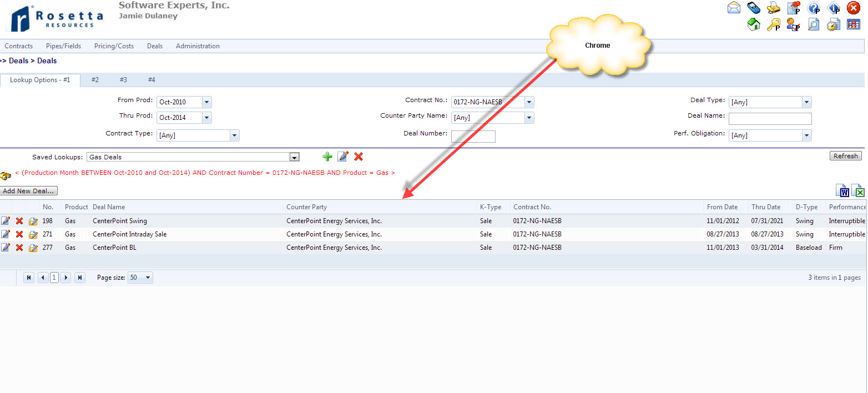Image resolution: width=868 pixels, height=393 pixels.
Task: Sort by Contract No. column header
Action: point(532,207)
